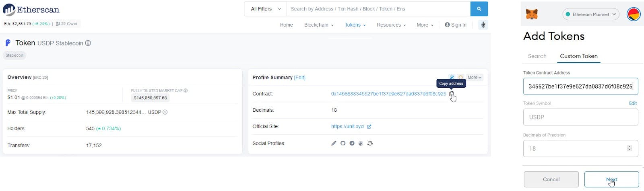Click the MetaMask account avatar circle

coord(634,14)
